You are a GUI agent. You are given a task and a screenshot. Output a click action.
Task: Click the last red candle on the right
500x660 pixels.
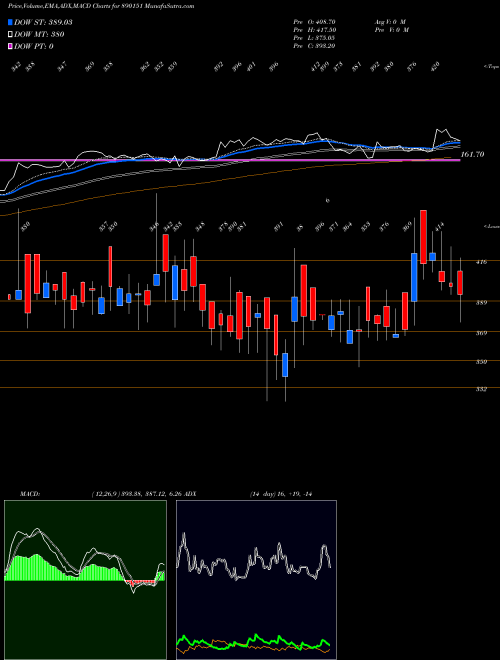pyautogui.click(x=460, y=283)
